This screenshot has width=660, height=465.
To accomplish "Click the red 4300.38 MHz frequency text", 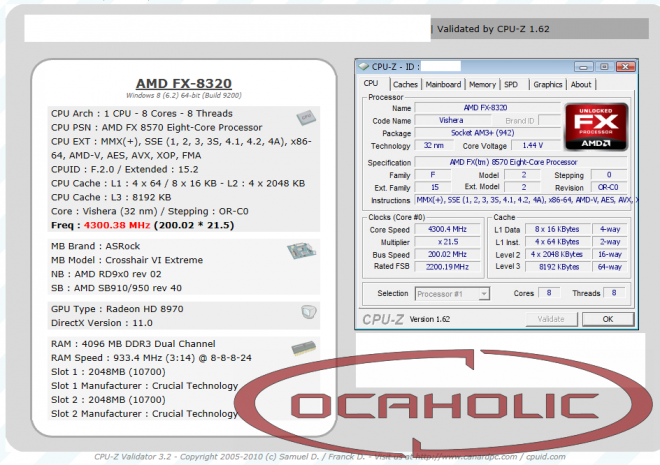I will click(117, 225).
